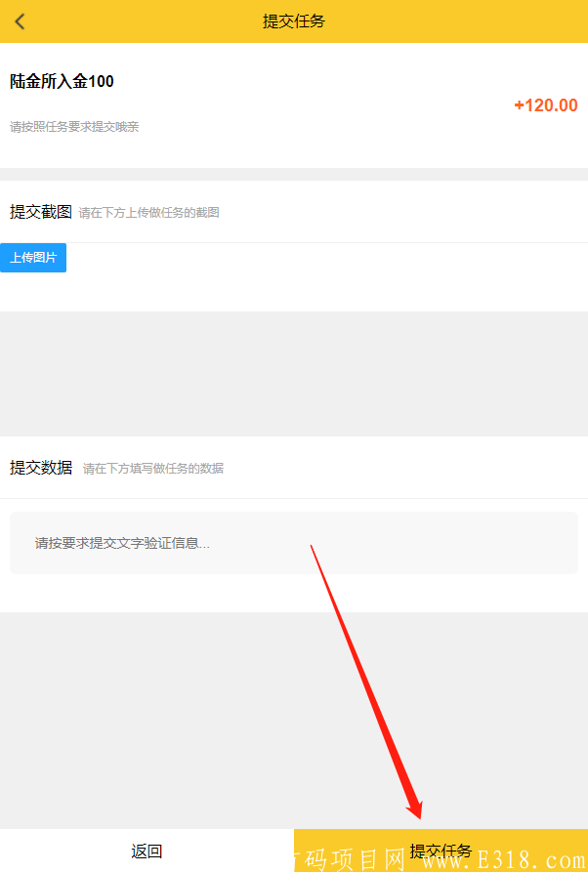The height and width of the screenshot is (872, 588).
Task: Submit with the bottom 提交任务 button
Action: click(441, 851)
